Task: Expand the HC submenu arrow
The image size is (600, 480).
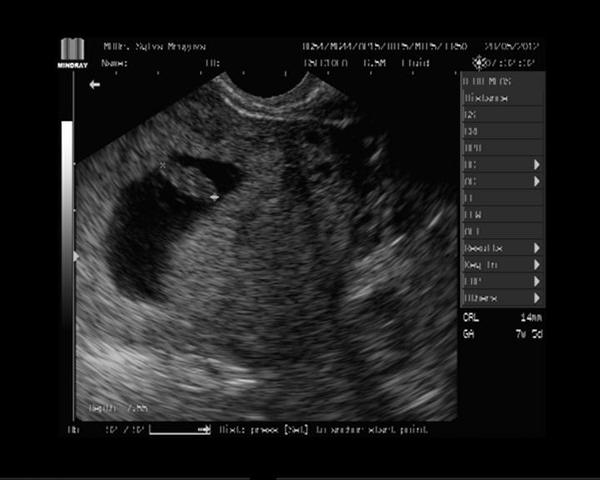Action: point(537,164)
